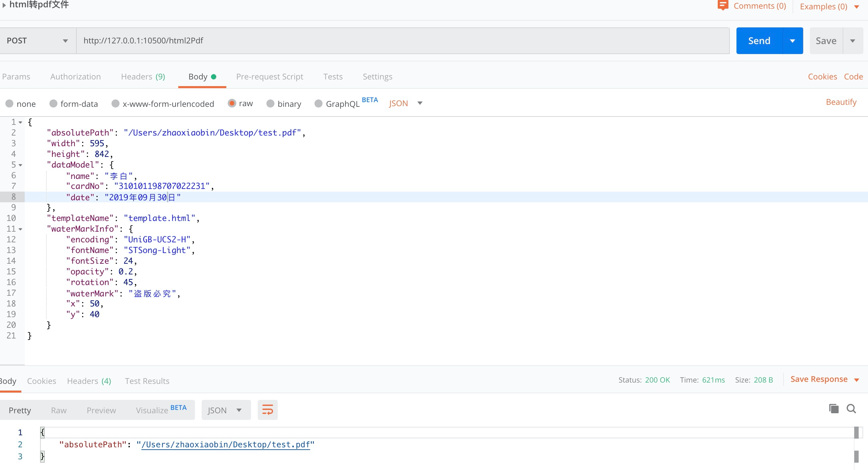Open the Pre-request Script tab

click(x=269, y=76)
